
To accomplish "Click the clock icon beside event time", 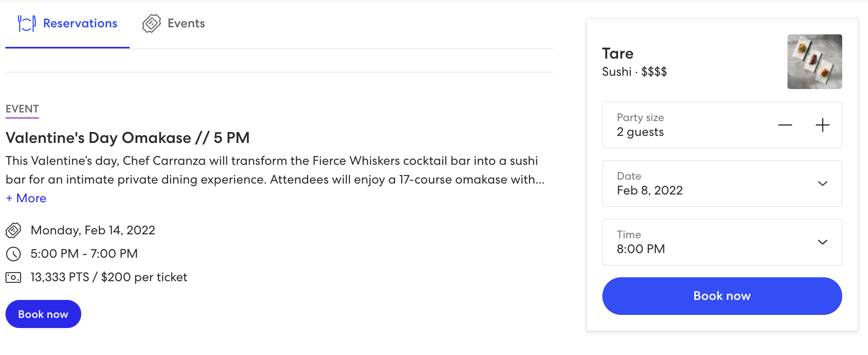I will 13,254.
